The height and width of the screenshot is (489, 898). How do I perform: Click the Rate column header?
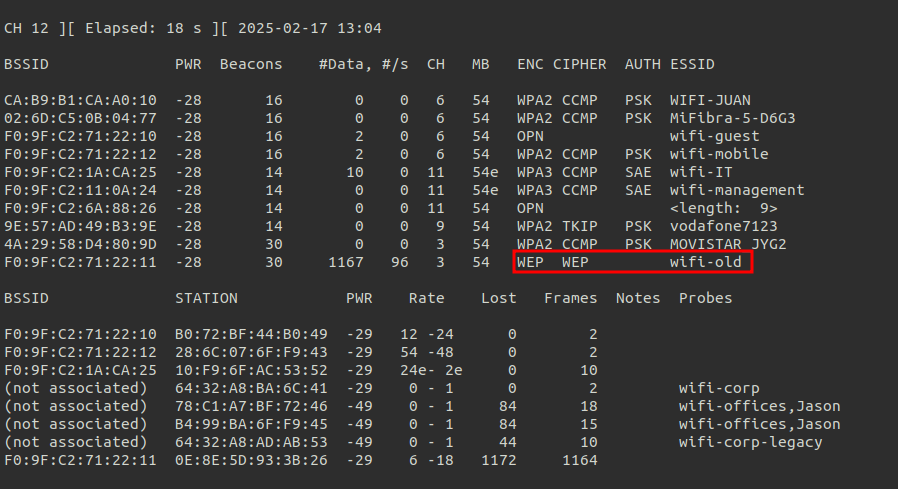(427, 298)
